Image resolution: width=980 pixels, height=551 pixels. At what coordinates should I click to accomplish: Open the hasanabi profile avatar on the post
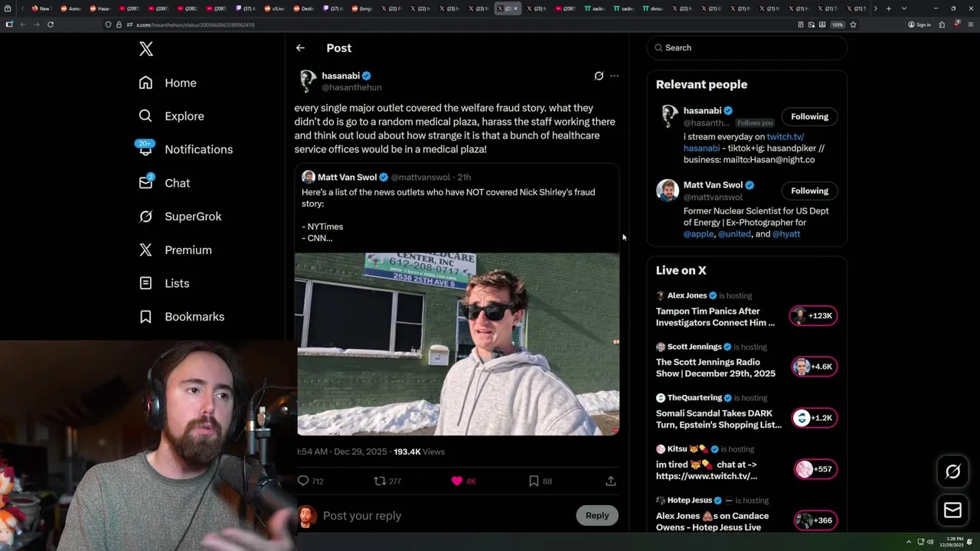click(308, 81)
